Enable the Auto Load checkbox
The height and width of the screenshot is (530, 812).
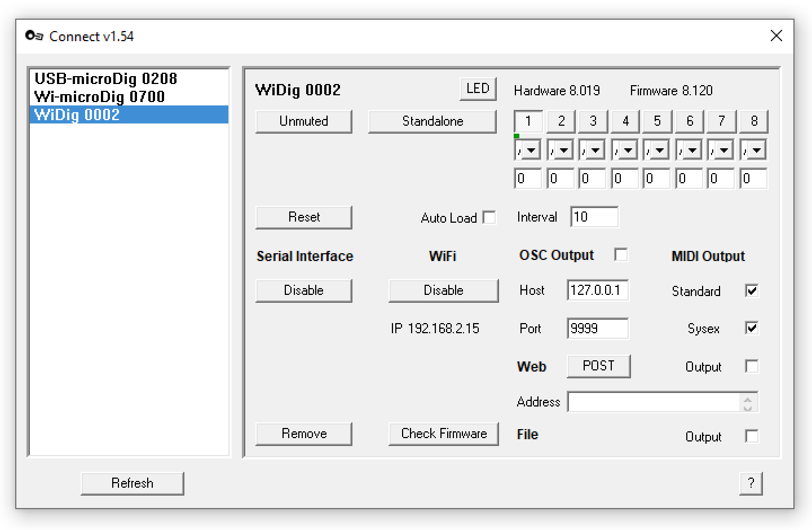tap(489, 218)
